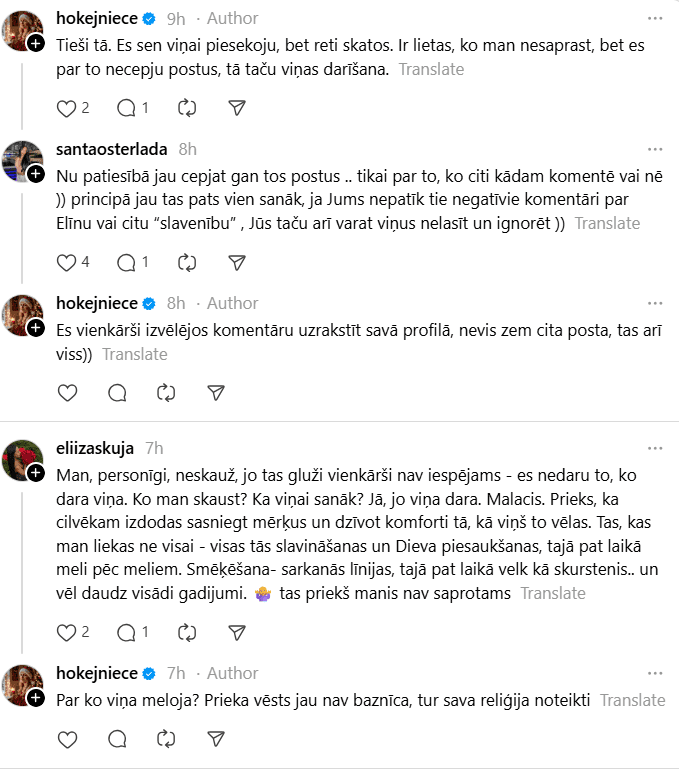
Task: Like the first hokejniece reply with 2 likes
Action: click(67, 108)
